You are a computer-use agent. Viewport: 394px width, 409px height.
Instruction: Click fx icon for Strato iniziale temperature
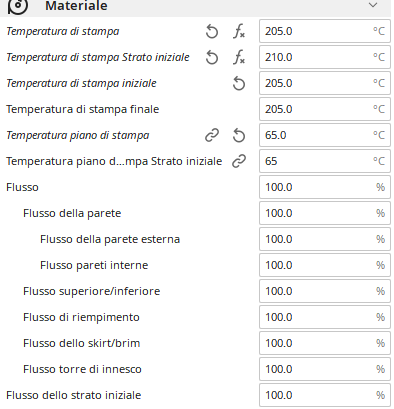[239, 58]
